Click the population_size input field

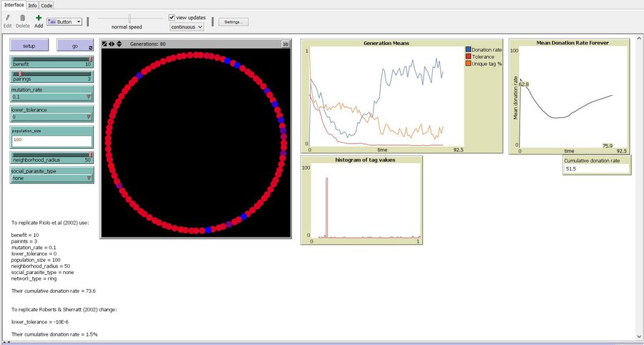tap(52, 140)
